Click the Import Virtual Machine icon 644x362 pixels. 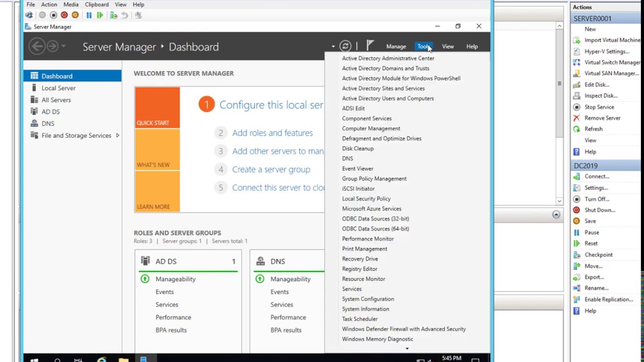click(577, 40)
